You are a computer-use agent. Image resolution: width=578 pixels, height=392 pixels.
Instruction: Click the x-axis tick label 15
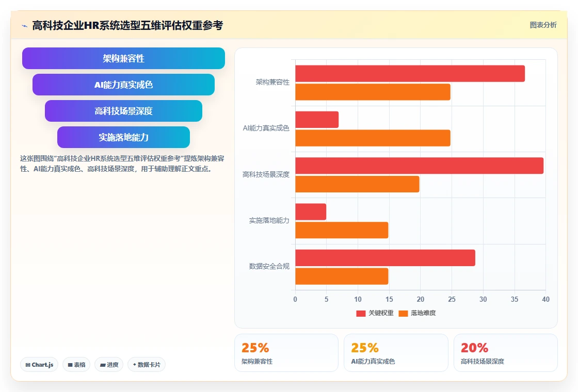[x=389, y=300]
